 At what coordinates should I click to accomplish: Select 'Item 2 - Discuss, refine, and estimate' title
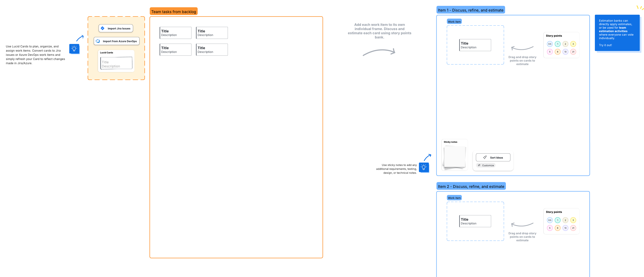[471, 186]
